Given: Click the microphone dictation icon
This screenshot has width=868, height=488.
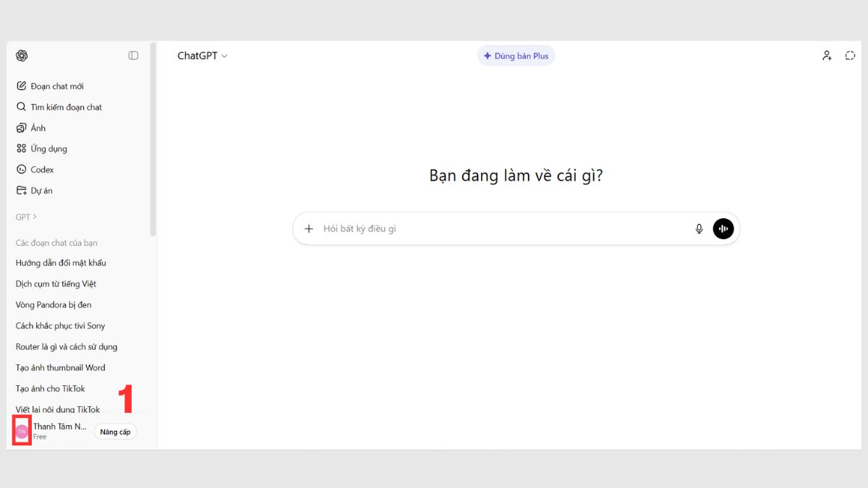Looking at the screenshot, I should point(699,228).
